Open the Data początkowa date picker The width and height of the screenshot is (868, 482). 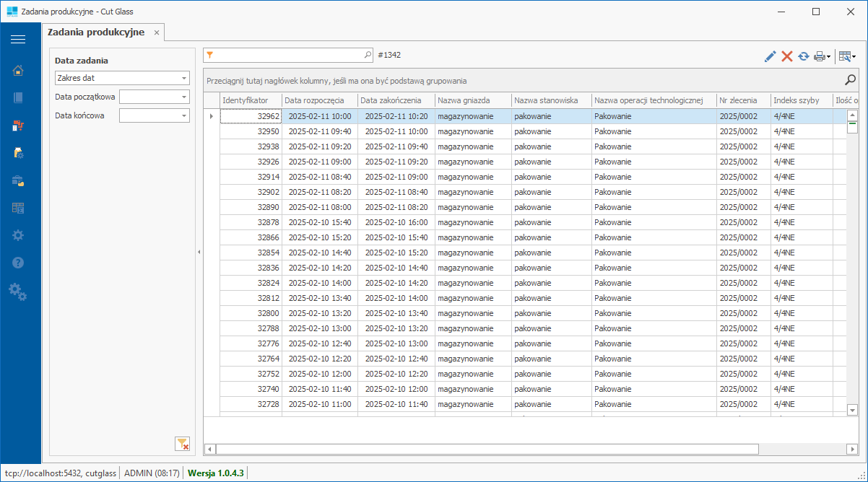[184, 97]
